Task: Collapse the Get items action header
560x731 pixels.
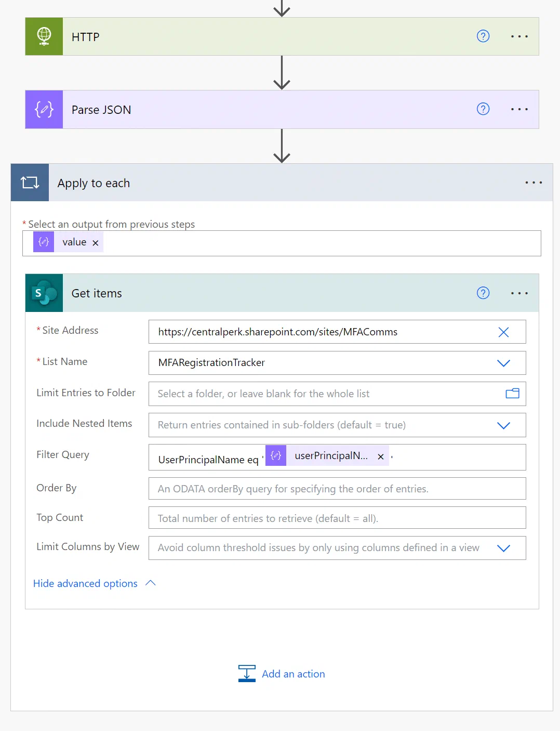Action: point(282,293)
